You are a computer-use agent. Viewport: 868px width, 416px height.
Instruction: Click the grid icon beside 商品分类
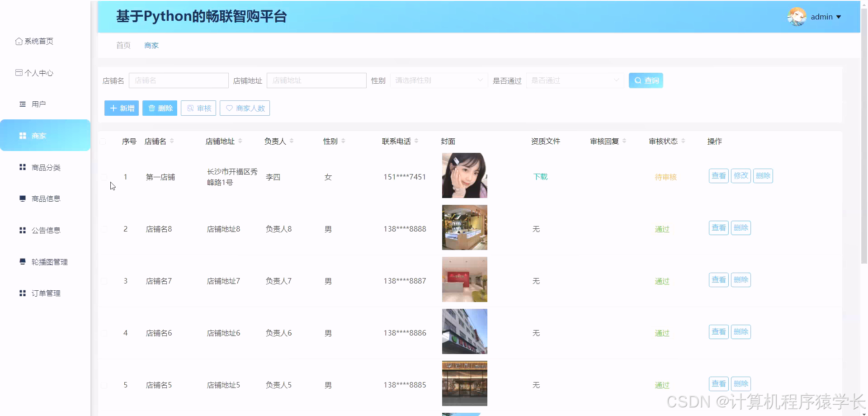23,167
